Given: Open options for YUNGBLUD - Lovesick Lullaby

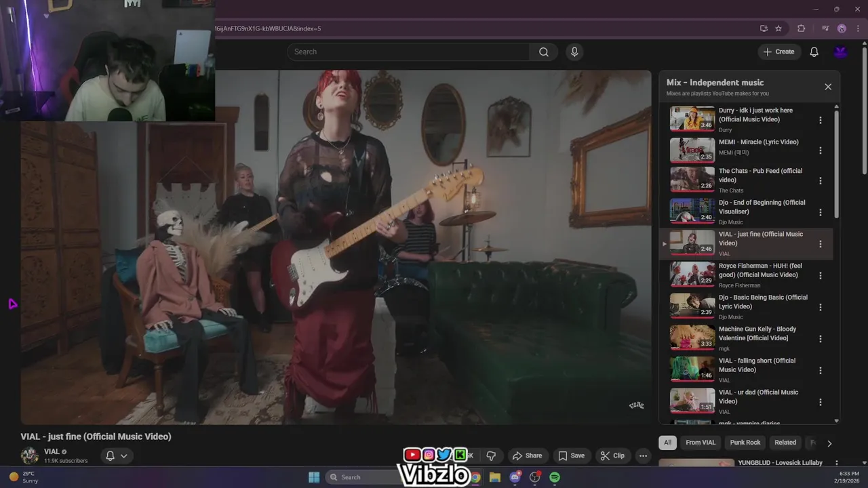Looking at the screenshot, I should pyautogui.click(x=836, y=464).
